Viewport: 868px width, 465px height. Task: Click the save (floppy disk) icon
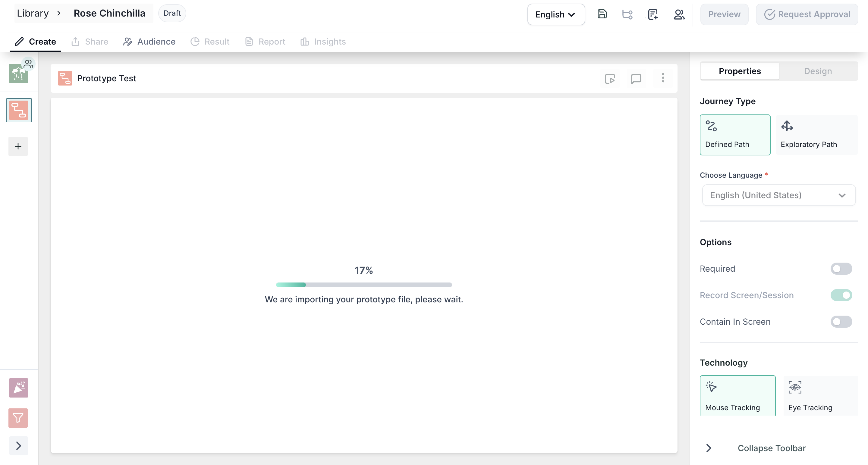[x=602, y=14]
